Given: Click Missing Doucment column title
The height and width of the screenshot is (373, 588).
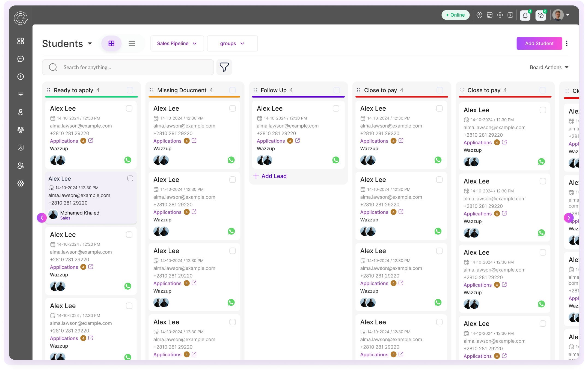Looking at the screenshot, I should click(x=182, y=90).
